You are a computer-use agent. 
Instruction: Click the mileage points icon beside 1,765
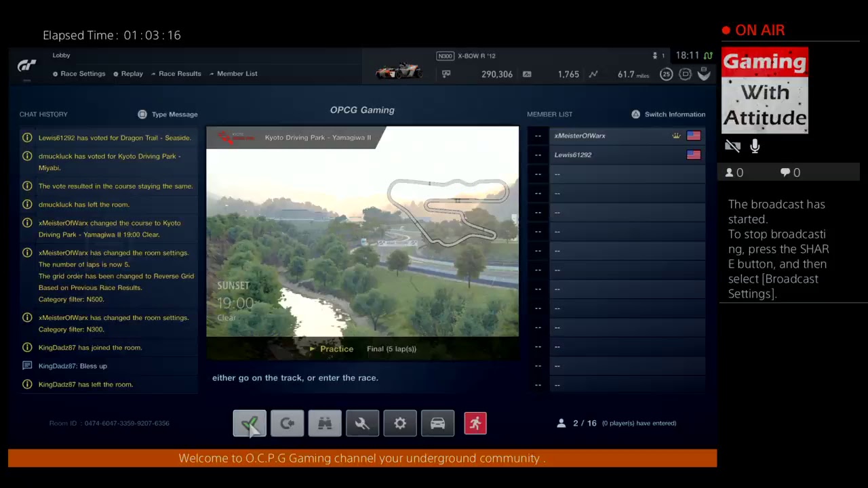(527, 74)
